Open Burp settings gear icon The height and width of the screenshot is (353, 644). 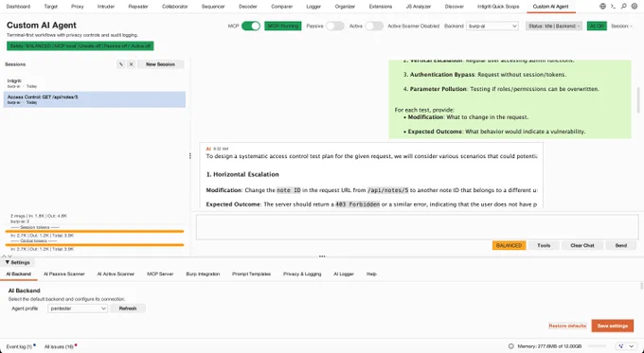point(635,7)
